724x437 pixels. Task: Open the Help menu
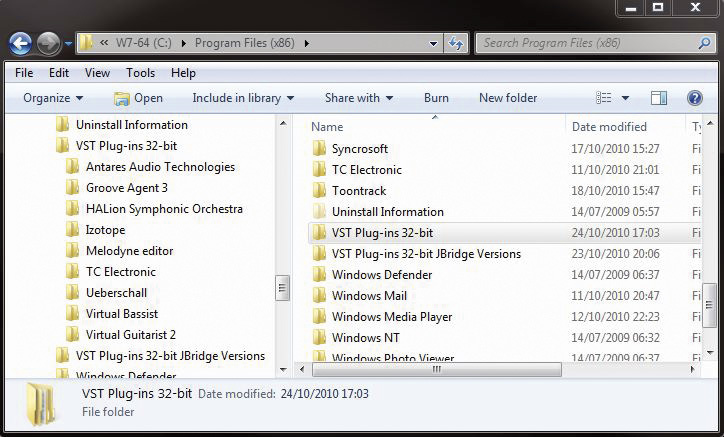(183, 73)
